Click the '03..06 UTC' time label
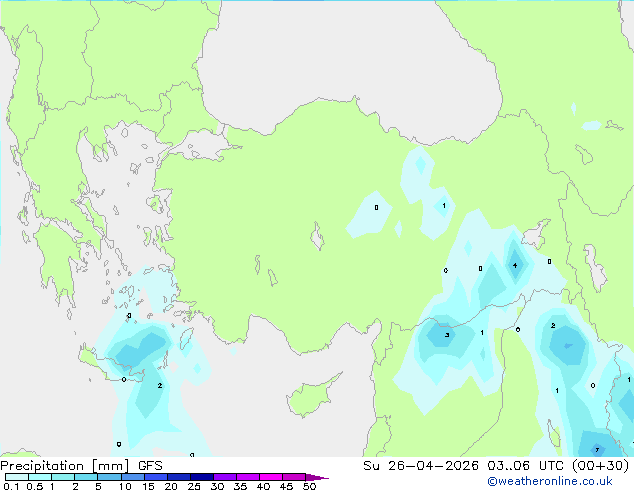Screen dimensions: 634x490 tap(526, 466)
